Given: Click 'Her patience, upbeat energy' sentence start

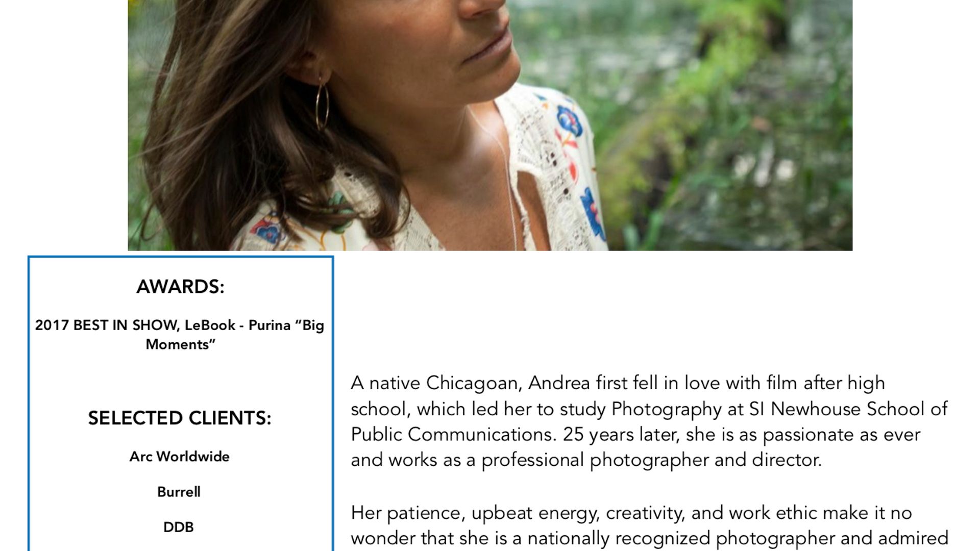Looking at the screenshot, I should click(x=475, y=513).
